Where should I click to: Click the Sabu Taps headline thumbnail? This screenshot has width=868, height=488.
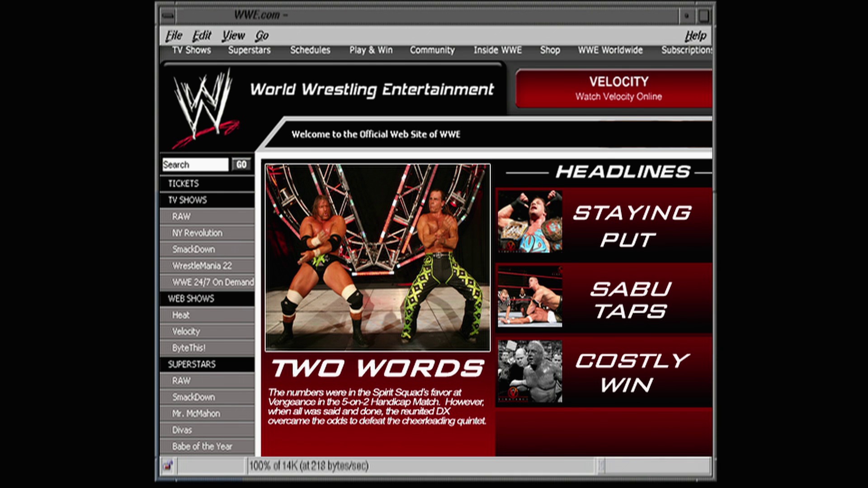click(x=530, y=296)
